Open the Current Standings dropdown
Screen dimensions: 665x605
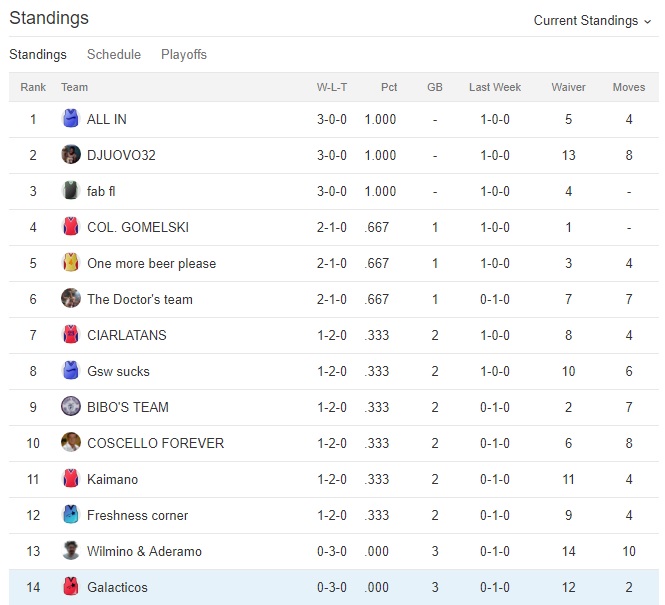tap(592, 20)
